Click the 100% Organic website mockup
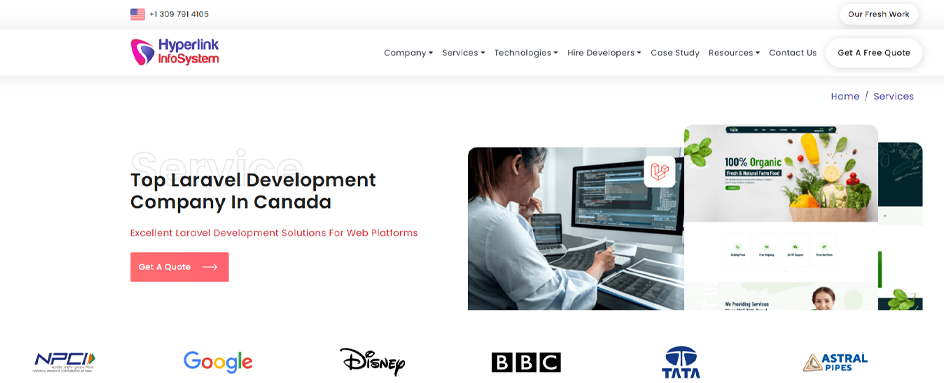 [x=781, y=217]
